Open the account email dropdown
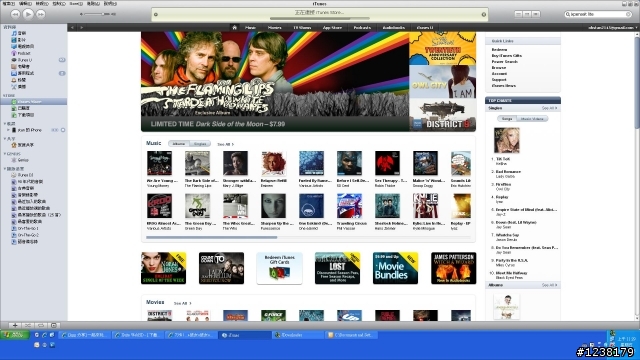The height and width of the screenshot is (360, 640). 612,28
